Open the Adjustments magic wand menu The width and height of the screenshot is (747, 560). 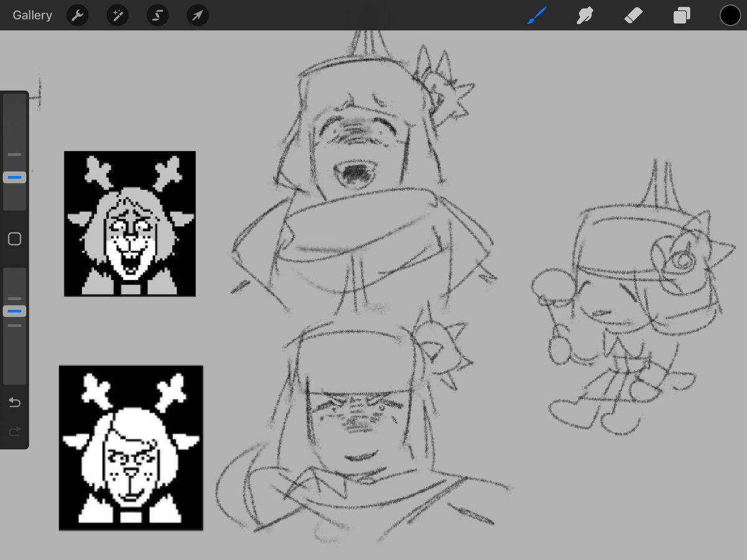tap(117, 16)
